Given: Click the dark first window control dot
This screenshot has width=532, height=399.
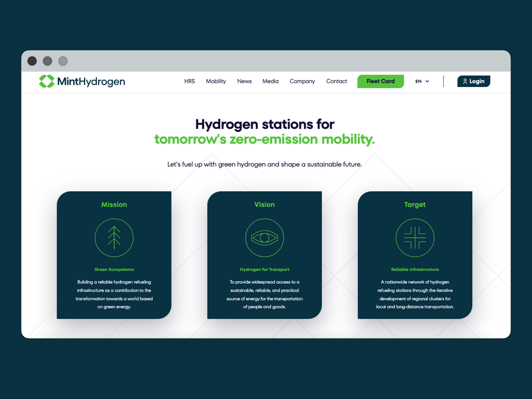Looking at the screenshot, I should (x=32, y=61).
